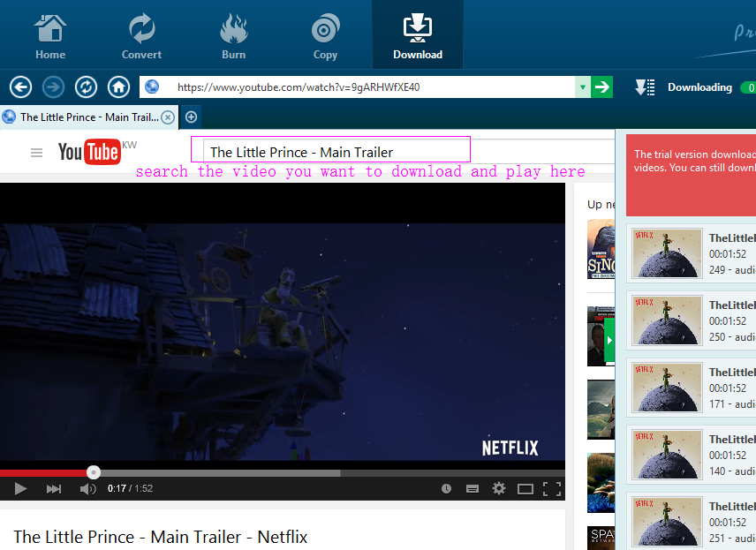Select the 249 audio download item
756x550 pixels.
[691, 253]
